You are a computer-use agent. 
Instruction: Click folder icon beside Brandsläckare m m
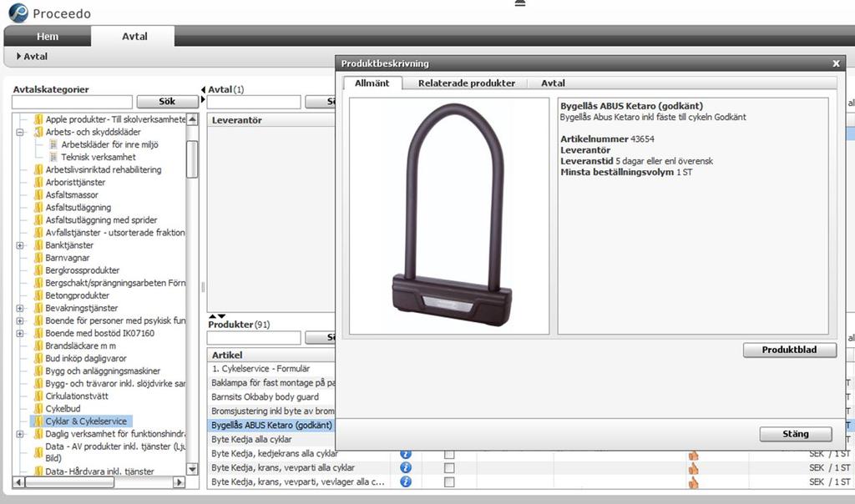[38, 345]
